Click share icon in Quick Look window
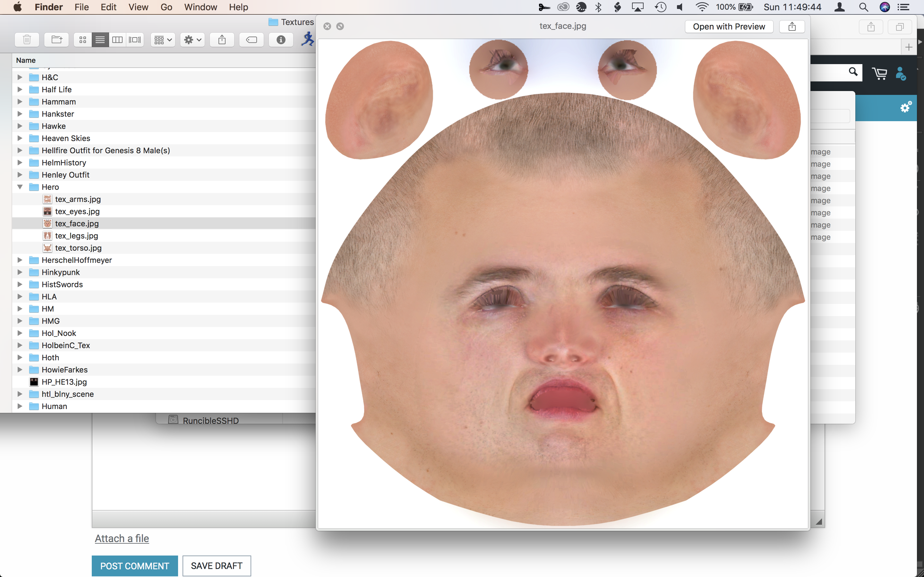The image size is (924, 577). [x=792, y=26]
